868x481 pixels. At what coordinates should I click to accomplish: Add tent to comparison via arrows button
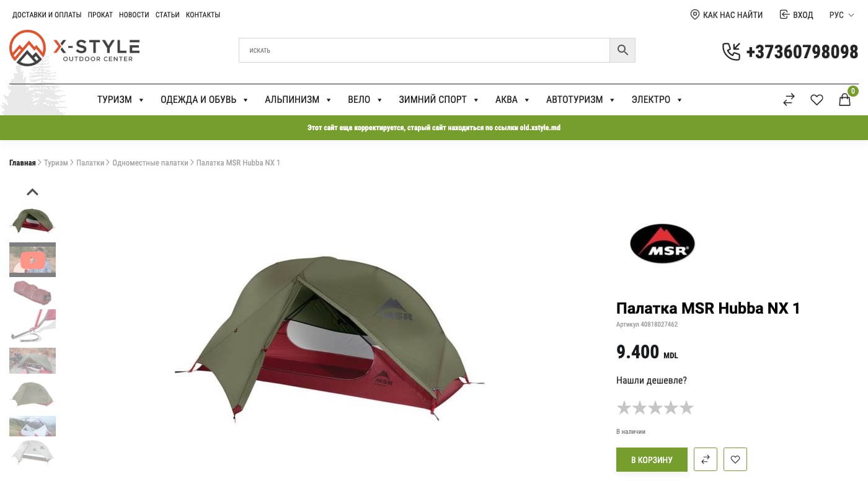(706, 459)
